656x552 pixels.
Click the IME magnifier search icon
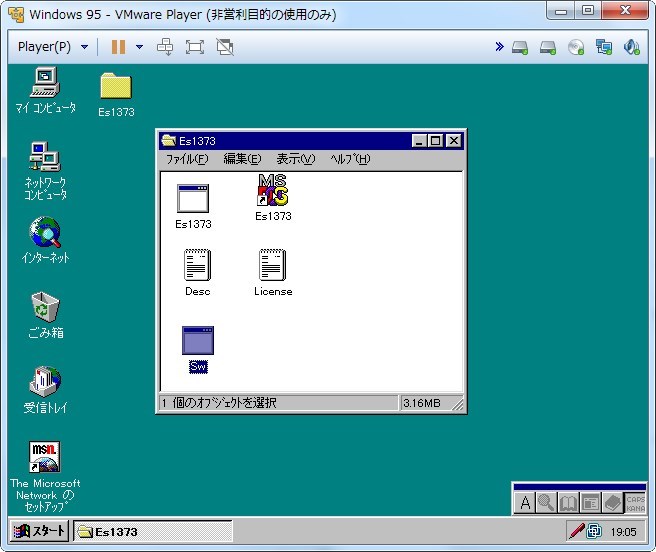click(546, 502)
